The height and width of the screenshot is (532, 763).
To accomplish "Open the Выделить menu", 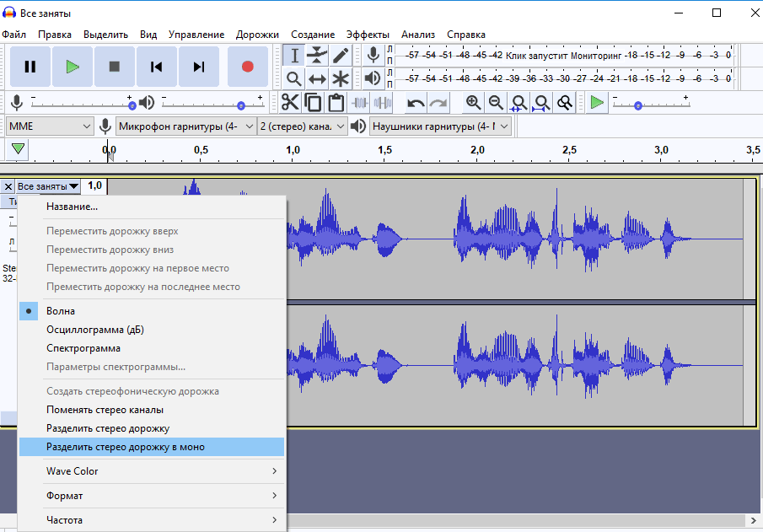I will coord(105,35).
